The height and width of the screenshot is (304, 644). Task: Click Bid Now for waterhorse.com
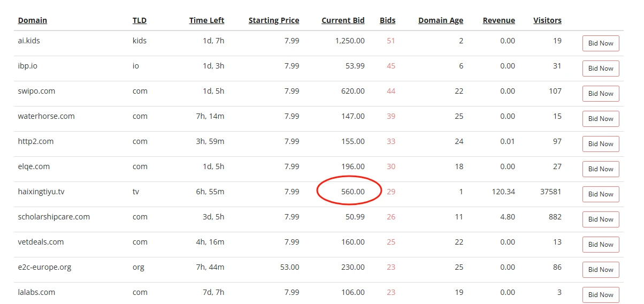pyautogui.click(x=601, y=119)
